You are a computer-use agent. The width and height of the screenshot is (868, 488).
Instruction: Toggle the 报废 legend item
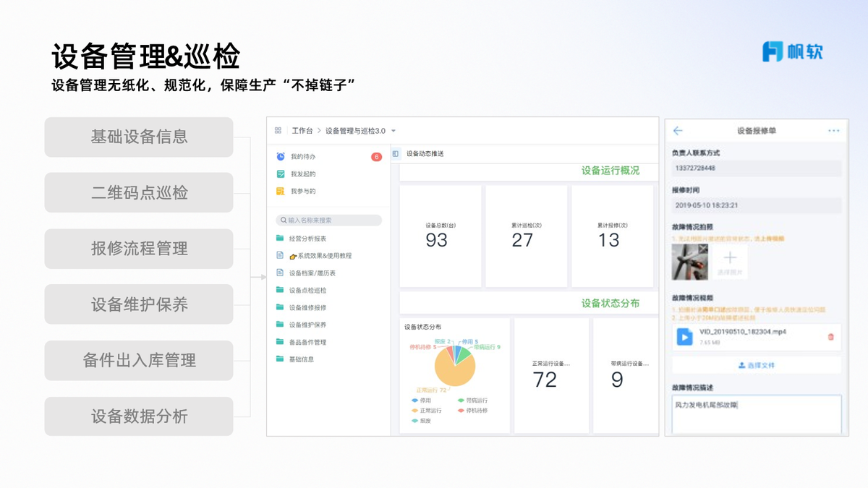tap(422, 421)
